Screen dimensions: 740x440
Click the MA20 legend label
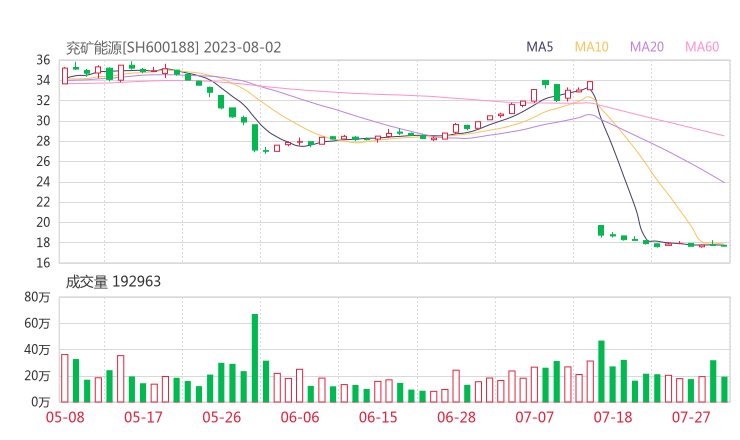coord(647,47)
